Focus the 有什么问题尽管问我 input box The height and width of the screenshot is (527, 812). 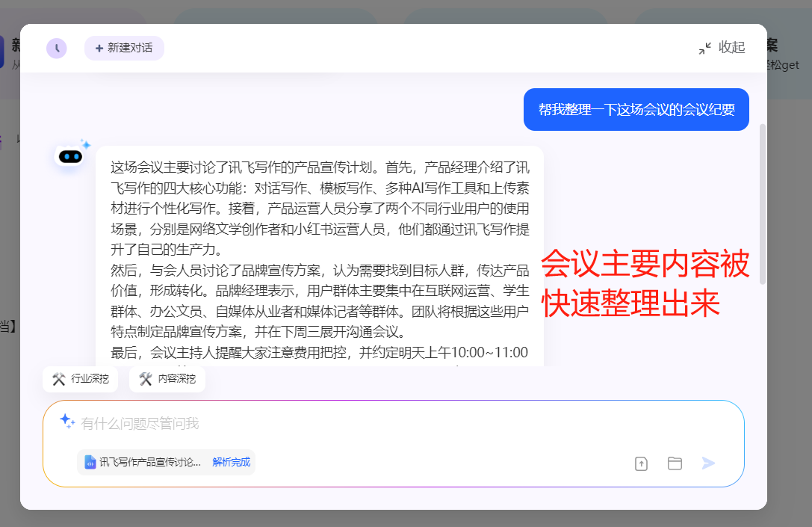[374, 424]
